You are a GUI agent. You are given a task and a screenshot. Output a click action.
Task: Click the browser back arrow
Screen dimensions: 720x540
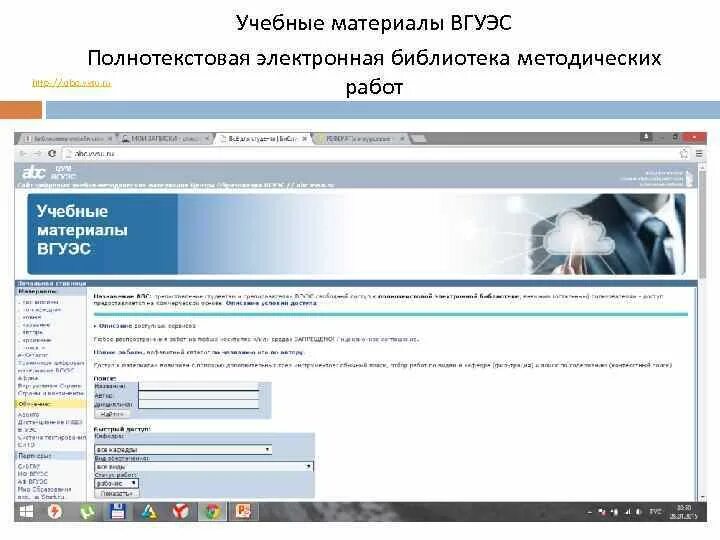(23, 153)
